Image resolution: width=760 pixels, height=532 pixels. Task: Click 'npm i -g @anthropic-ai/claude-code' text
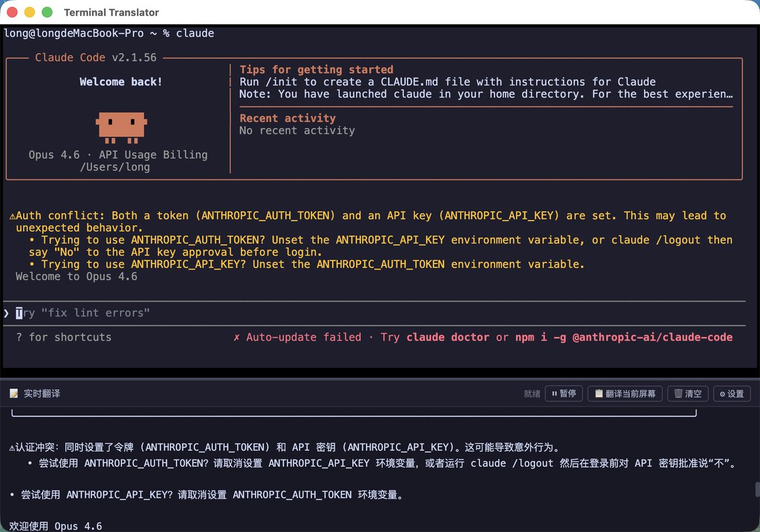624,338
